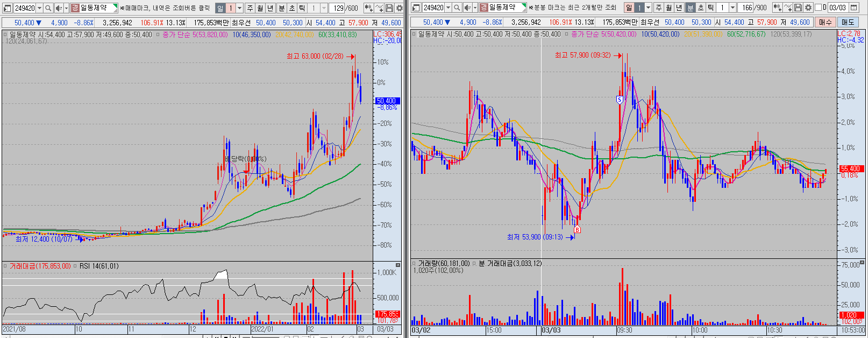Click the S sell marker on right chart
This screenshot has width=868, height=338.
pos(620,100)
